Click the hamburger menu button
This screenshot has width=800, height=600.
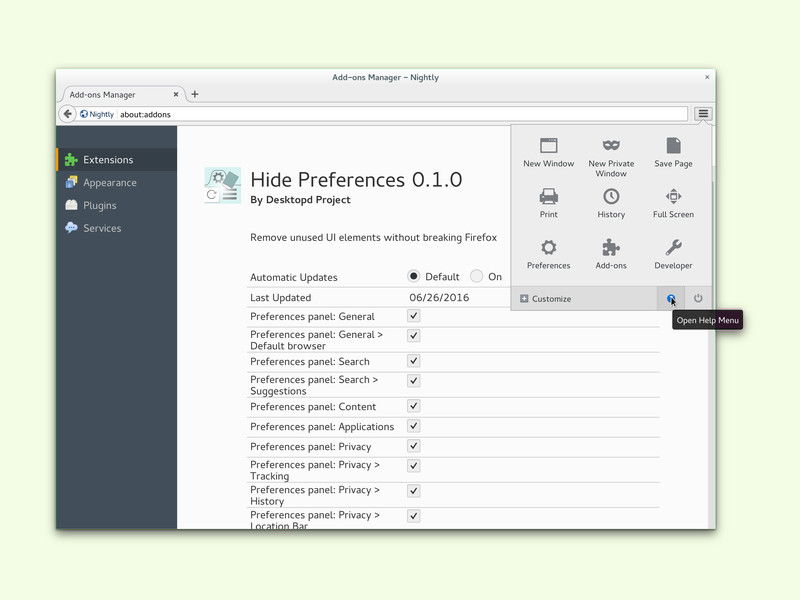703,113
